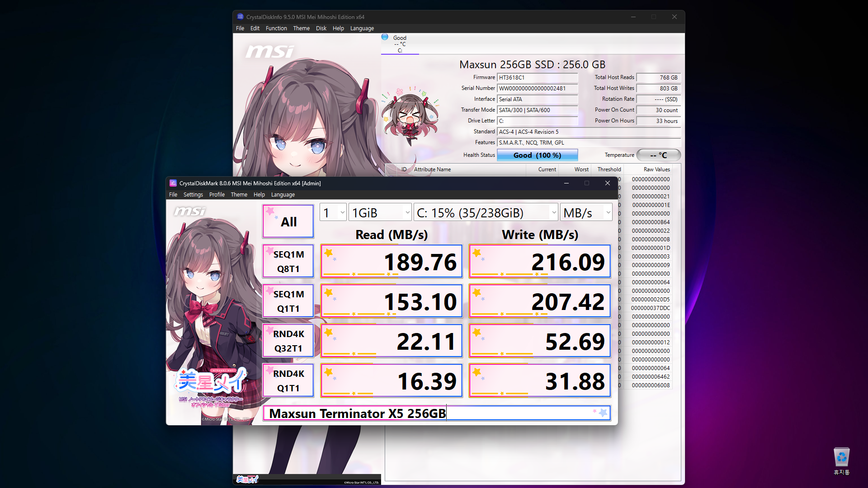Screen dimensions: 868x488
Task: Open CrystalDiskInfo File menu
Action: (x=240, y=28)
